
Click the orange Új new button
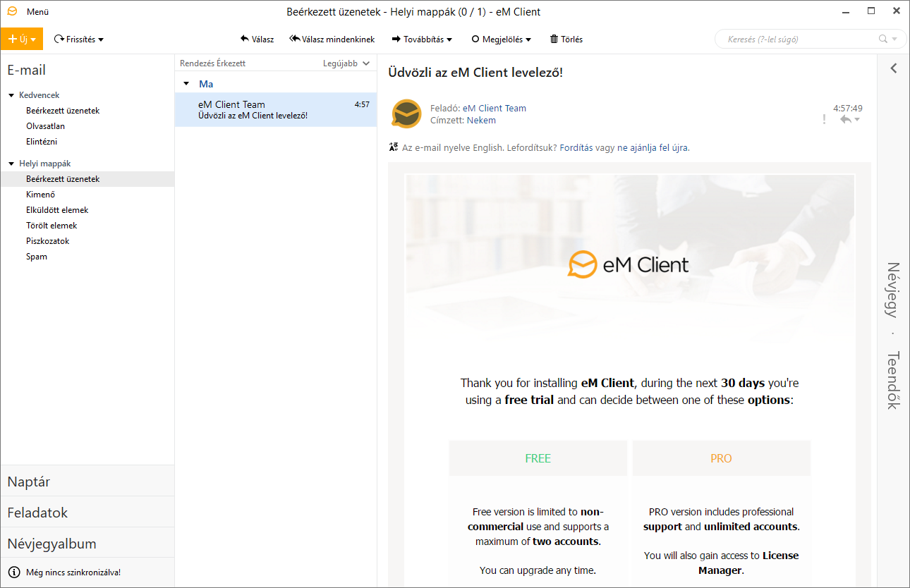(21, 39)
